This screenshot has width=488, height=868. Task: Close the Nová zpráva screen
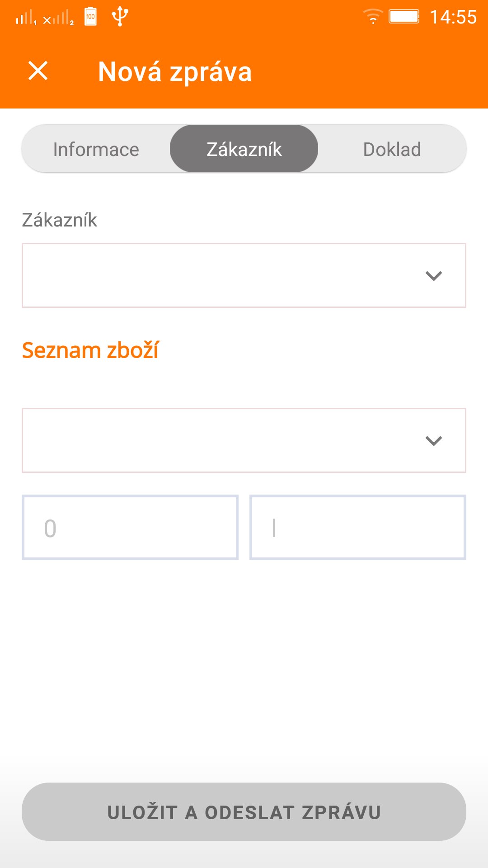[x=38, y=71]
